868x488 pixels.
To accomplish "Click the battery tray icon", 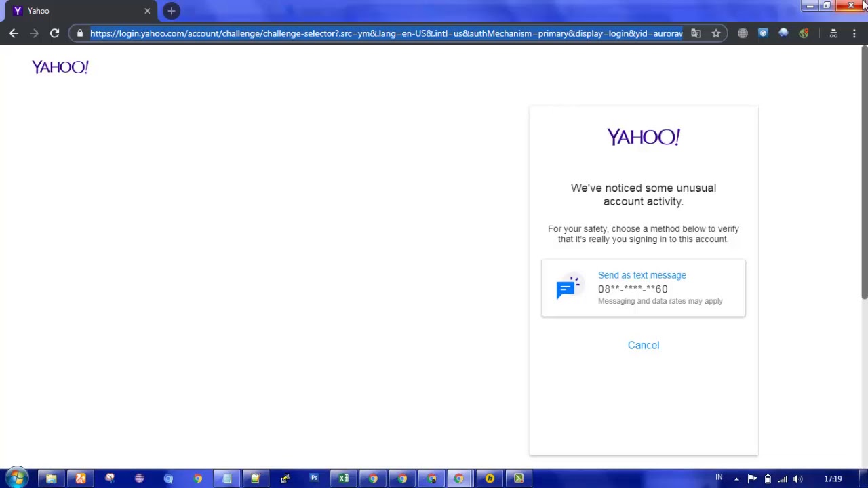I will [768, 479].
